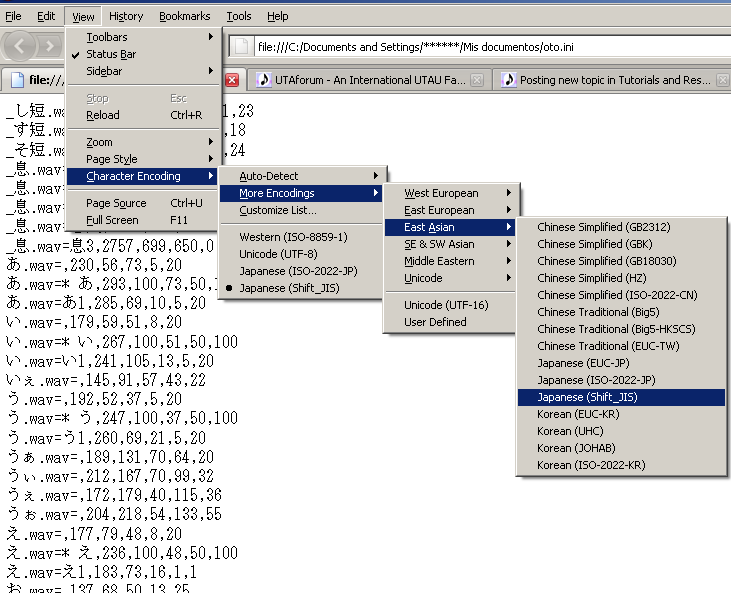Close the Posting new topic tab
This screenshot has width=731, height=593.
point(720,80)
